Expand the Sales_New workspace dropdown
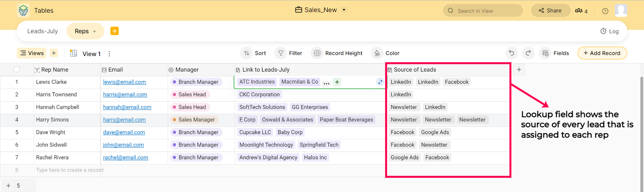The height and width of the screenshot is (192, 644). point(344,10)
